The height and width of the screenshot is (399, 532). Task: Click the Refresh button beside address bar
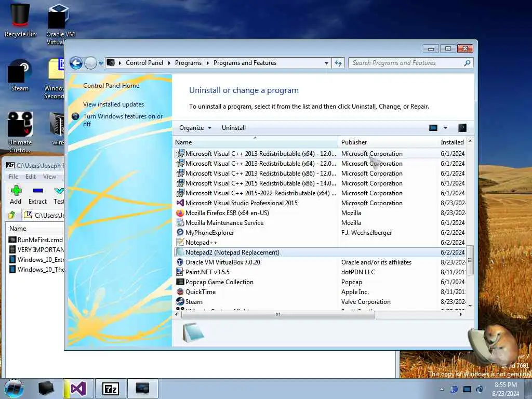click(x=338, y=63)
